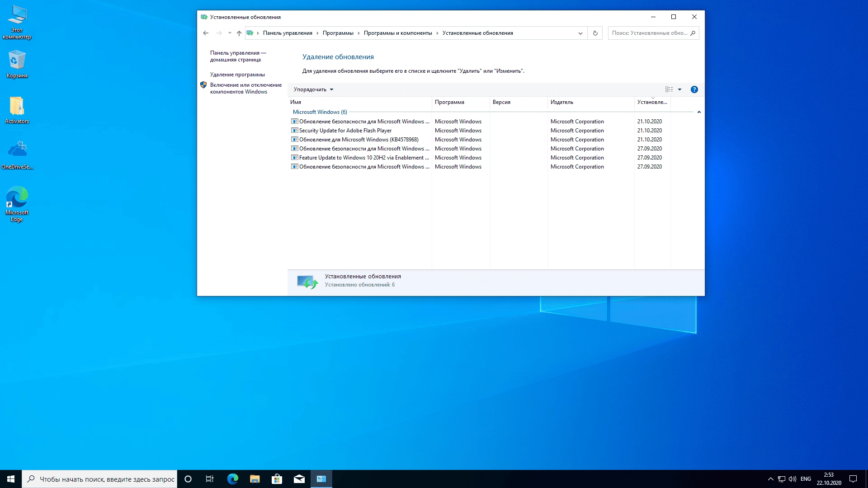Open OneDriveSe... desktop icon

pyautogui.click(x=17, y=155)
